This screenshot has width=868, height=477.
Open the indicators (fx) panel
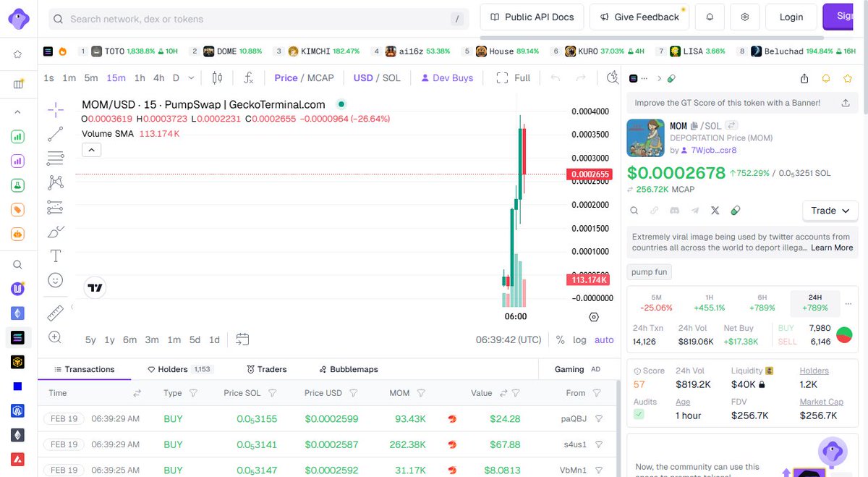point(250,77)
